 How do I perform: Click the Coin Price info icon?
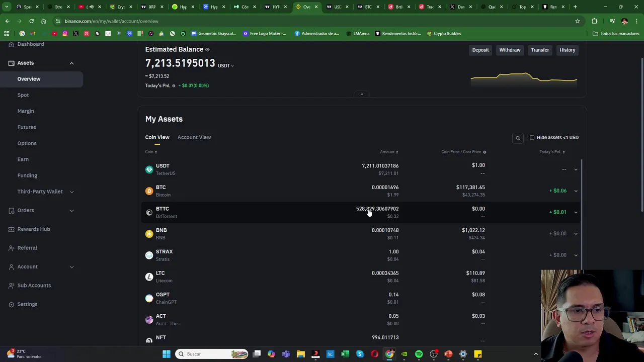click(x=485, y=152)
